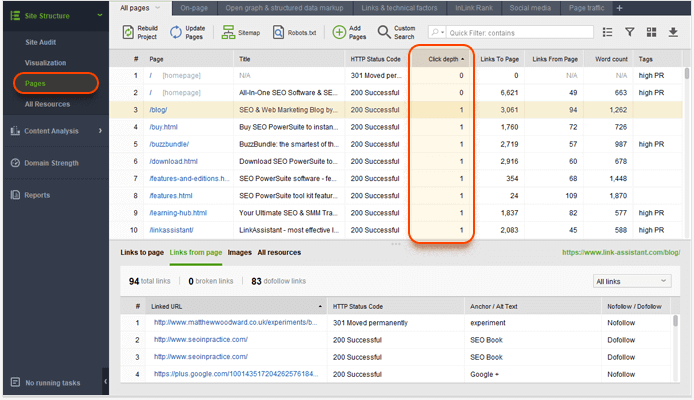Viewport: 694px width, 400px height.
Task: Select the 0 broken links counter
Action: (211, 281)
